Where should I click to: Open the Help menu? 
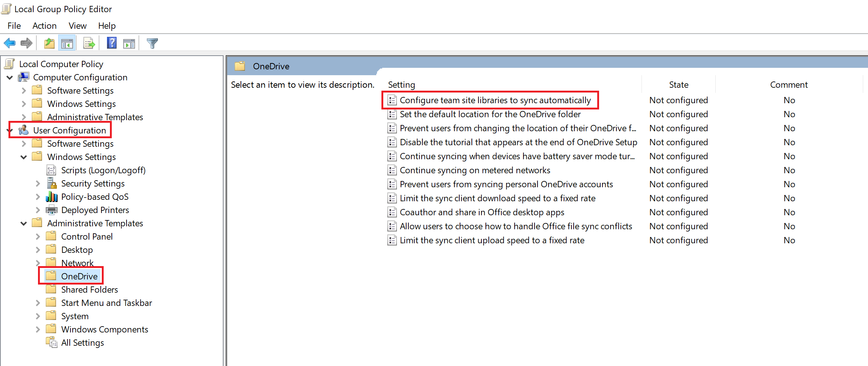107,26
